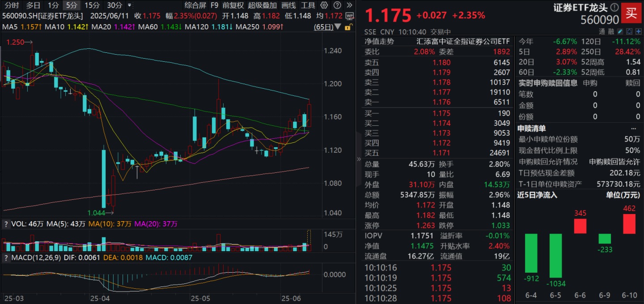Click the 跌停 1.033 limit-down value

click(500, 226)
